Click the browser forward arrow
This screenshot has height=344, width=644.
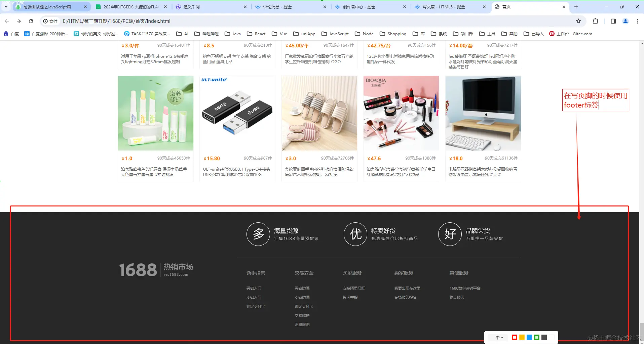tap(19, 21)
